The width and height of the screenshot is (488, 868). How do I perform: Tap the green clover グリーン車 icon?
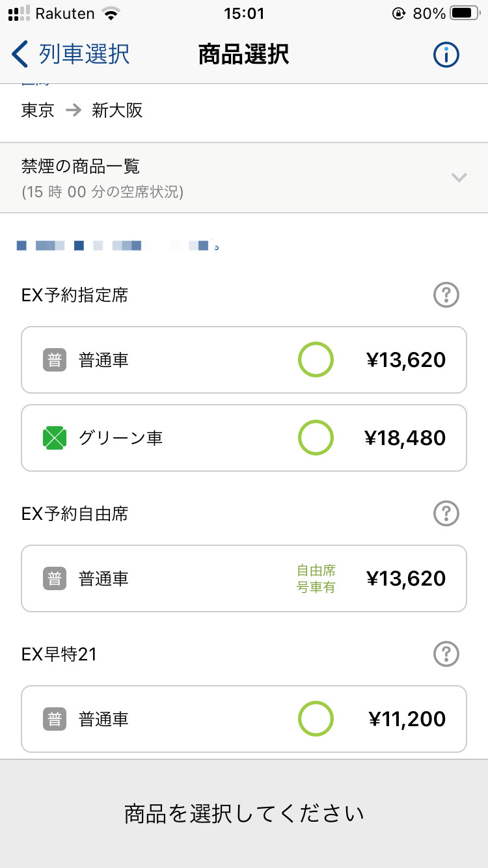click(55, 438)
